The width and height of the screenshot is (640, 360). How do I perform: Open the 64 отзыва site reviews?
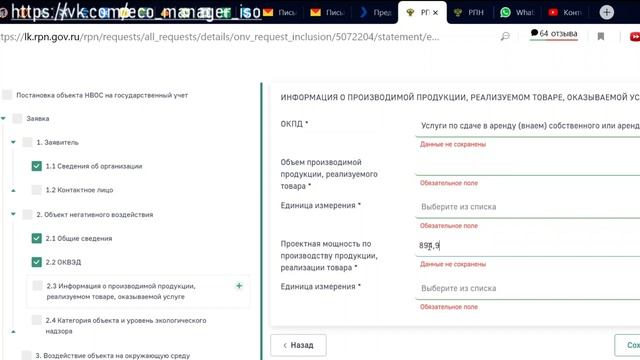(554, 33)
